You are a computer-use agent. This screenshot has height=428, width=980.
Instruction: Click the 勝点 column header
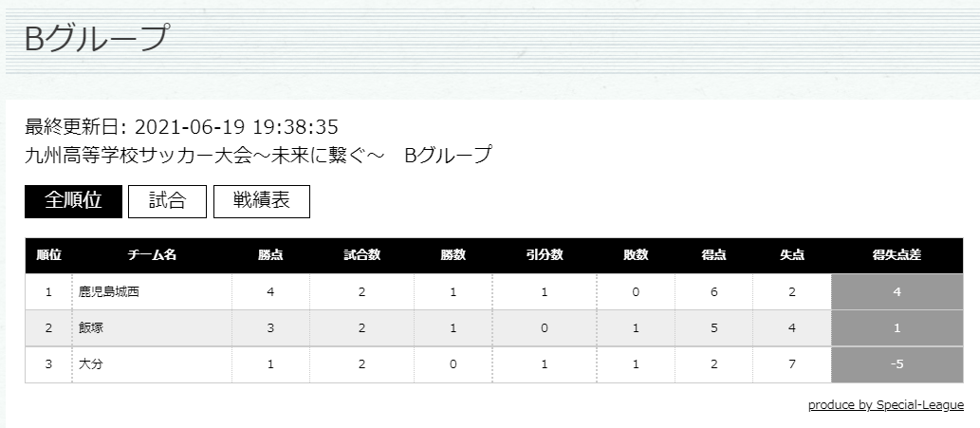coord(270,255)
